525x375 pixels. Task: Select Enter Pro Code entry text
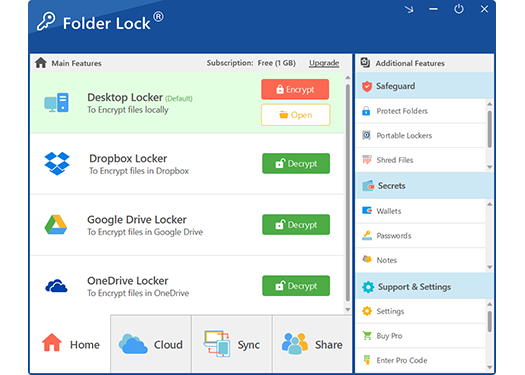pyautogui.click(x=402, y=360)
